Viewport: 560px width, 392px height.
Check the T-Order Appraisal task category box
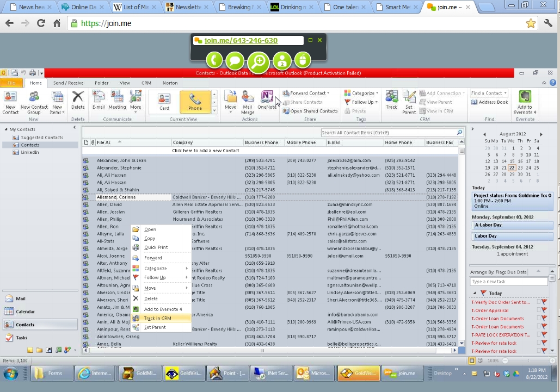538,310
